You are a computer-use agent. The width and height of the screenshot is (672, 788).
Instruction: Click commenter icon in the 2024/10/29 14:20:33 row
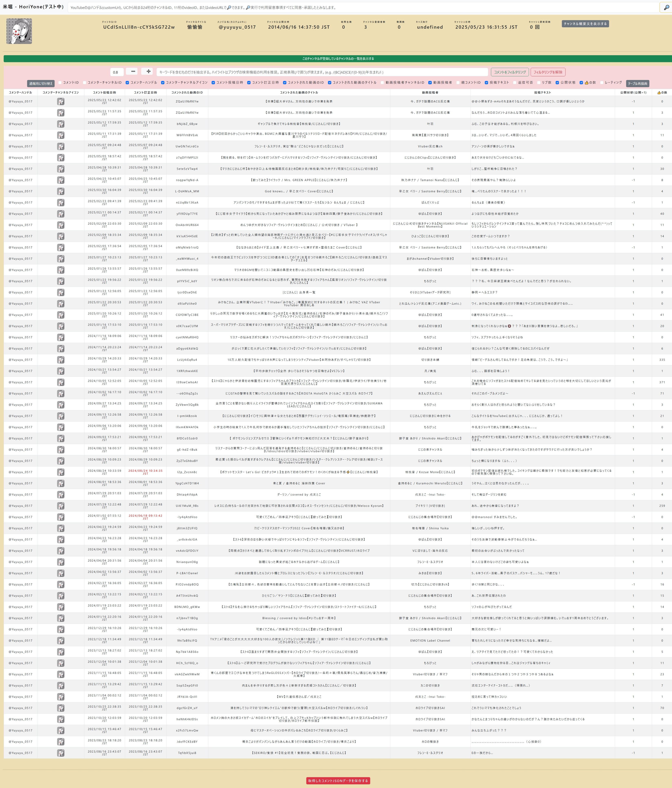[x=61, y=360]
